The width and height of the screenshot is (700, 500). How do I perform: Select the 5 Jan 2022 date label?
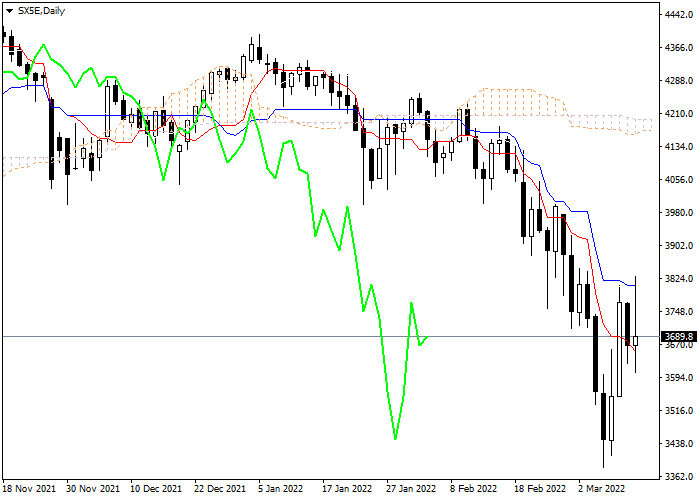(281, 489)
